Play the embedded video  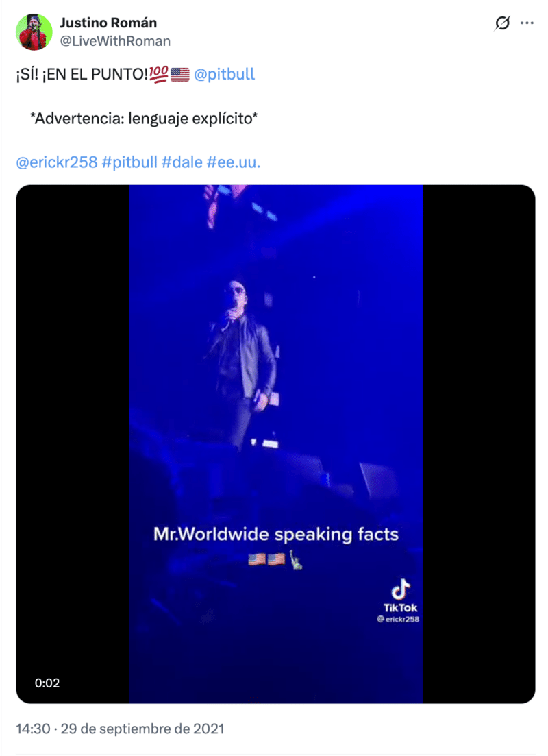275,444
